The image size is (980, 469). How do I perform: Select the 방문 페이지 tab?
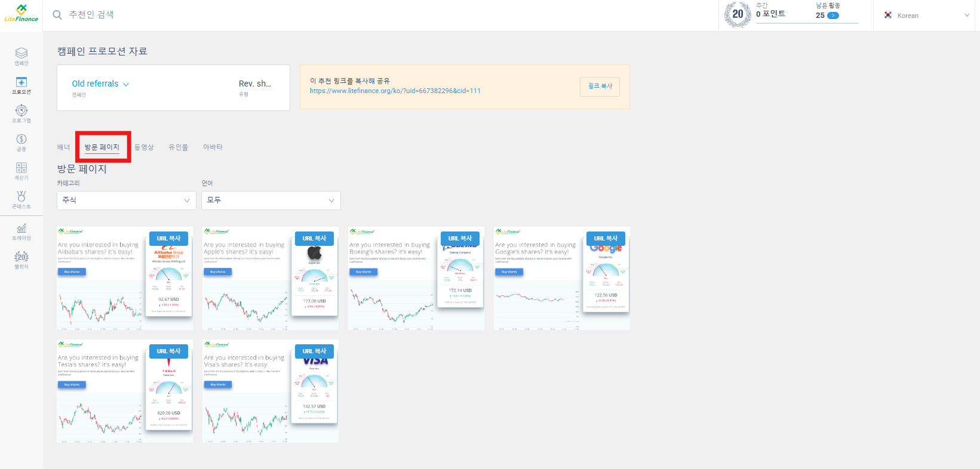[102, 147]
